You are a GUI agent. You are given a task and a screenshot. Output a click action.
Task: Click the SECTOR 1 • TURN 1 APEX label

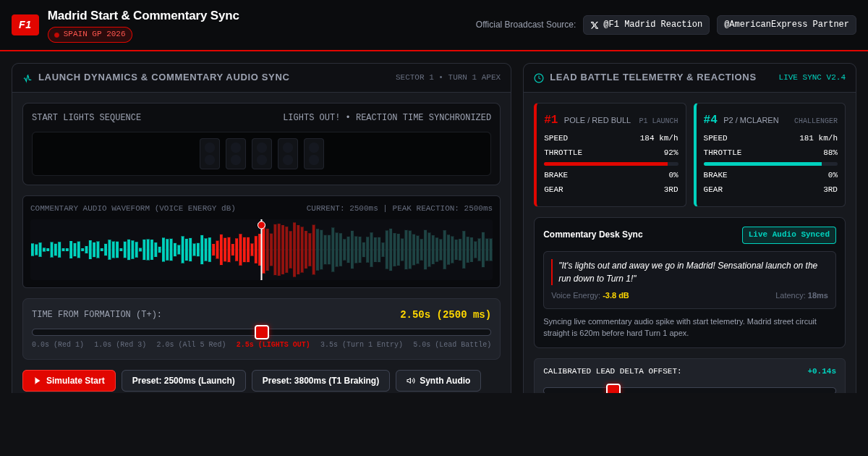(448, 77)
